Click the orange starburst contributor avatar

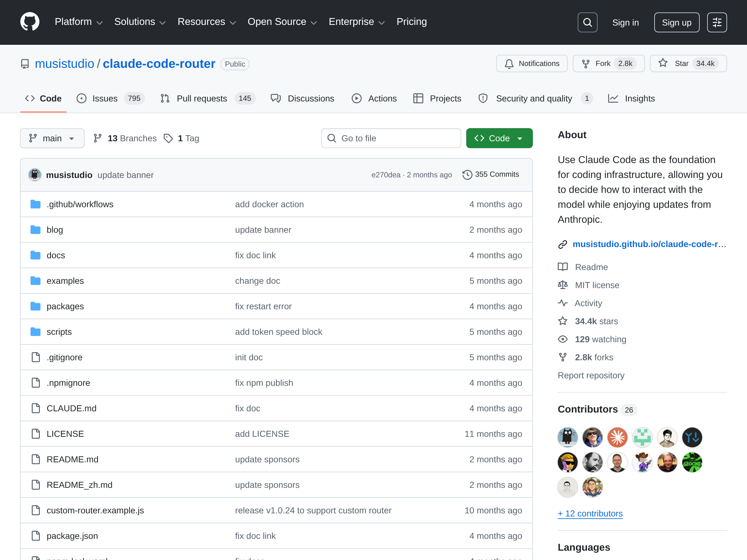(617, 437)
